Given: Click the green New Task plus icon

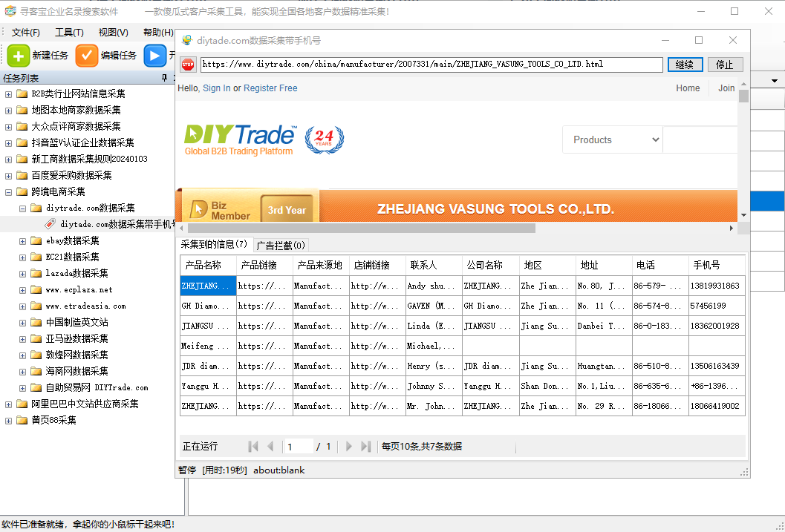Looking at the screenshot, I should (x=19, y=56).
